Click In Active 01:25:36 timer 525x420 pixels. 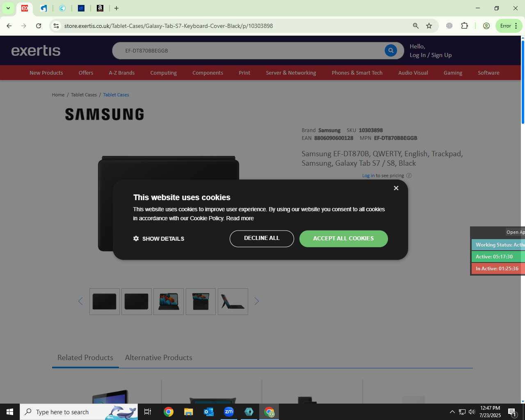click(498, 269)
